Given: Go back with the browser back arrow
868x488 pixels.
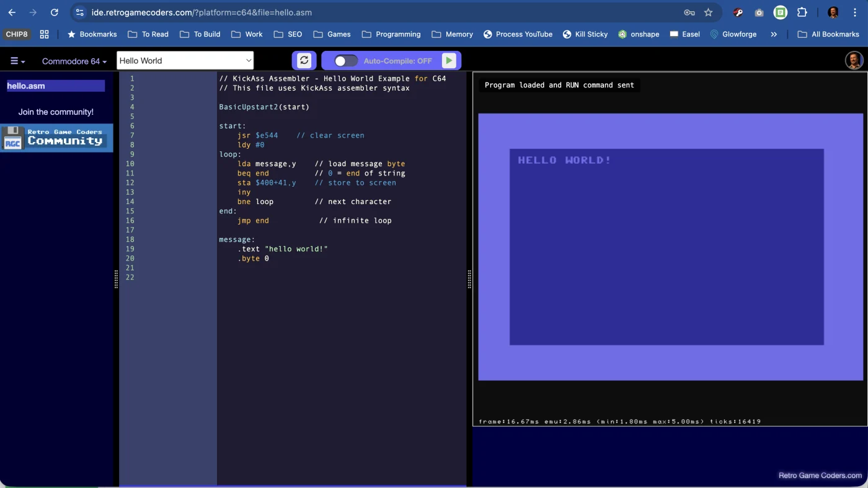Looking at the screenshot, I should click(x=12, y=12).
